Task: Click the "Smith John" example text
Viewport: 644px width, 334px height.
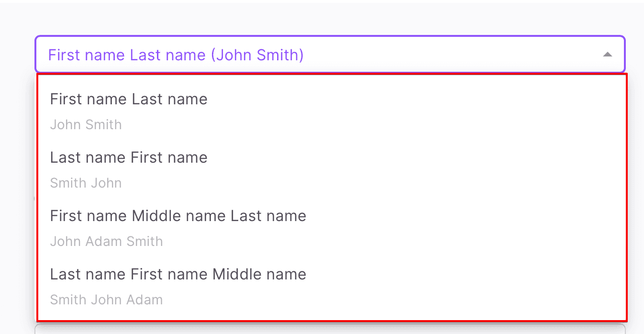Action: (x=86, y=183)
